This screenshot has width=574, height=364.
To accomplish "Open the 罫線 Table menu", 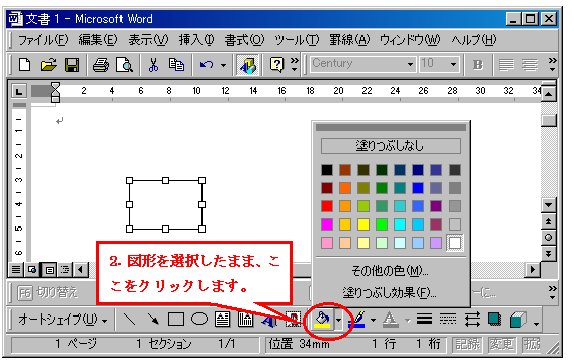I will [350, 40].
